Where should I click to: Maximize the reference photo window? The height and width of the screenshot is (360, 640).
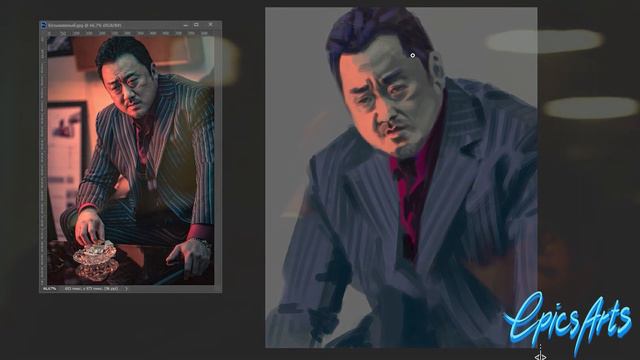(x=196, y=25)
